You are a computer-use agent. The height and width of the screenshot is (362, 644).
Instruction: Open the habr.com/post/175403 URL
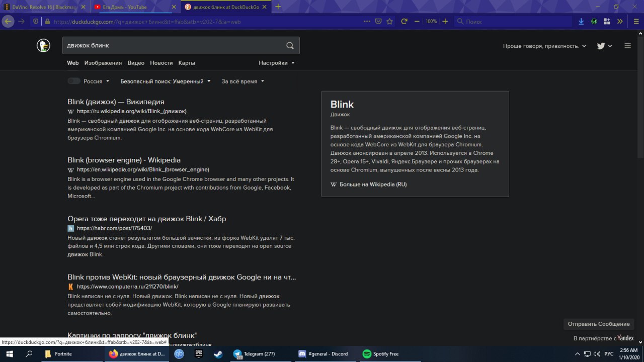[114, 228]
